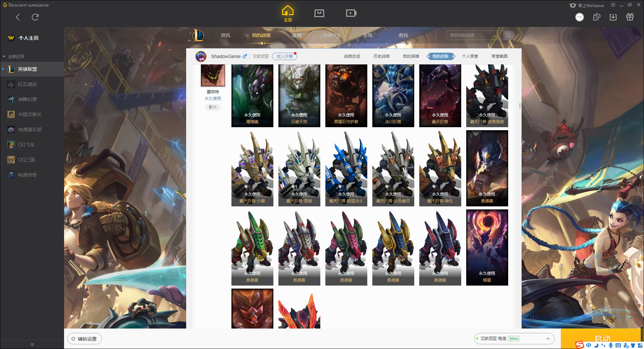Focus the 搜索我的英雄 search field
This screenshot has height=349, width=644.
475,35
